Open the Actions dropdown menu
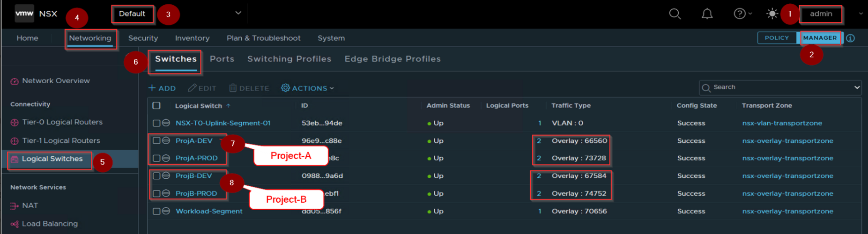 (308, 88)
